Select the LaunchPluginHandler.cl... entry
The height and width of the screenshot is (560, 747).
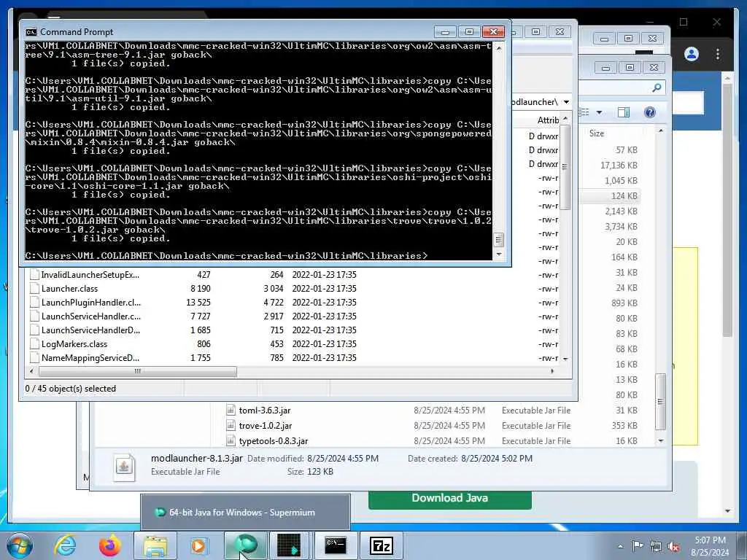pyautogui.click(x=90, y=303)
